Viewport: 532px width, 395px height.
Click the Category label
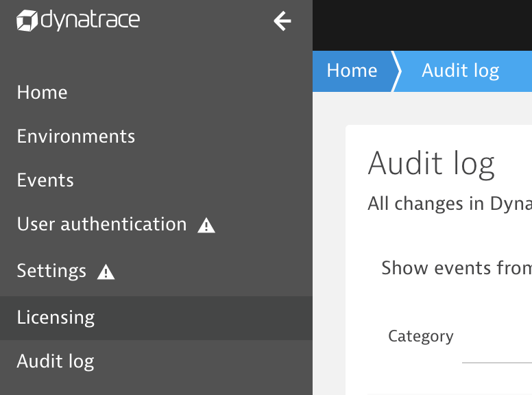coord(420,336)
